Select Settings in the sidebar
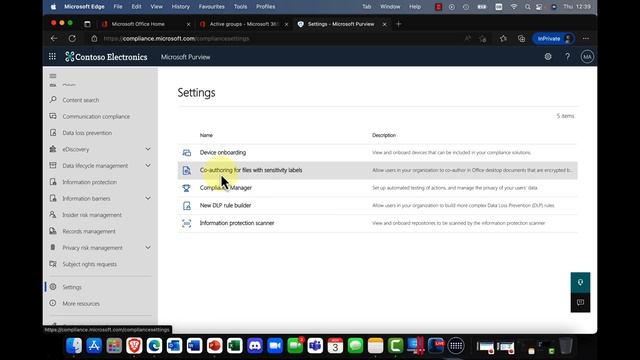This screenshot has height=360, width=640. click(72, 287)
